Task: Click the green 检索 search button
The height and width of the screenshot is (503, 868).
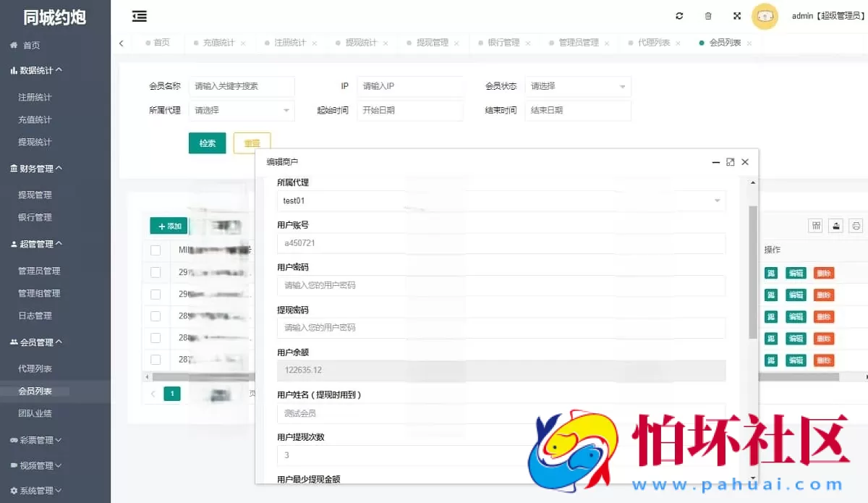Action: click(x=208, y=143)
